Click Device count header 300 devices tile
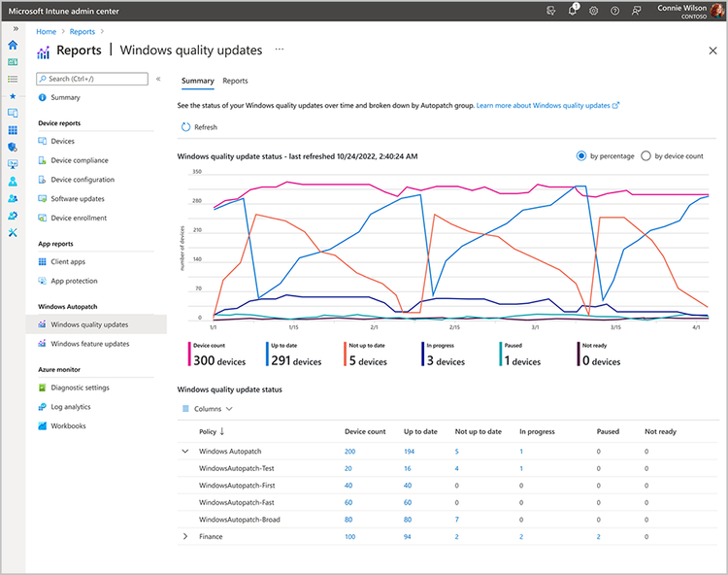This screenshot has width=728, height=575. click(217, 355)
